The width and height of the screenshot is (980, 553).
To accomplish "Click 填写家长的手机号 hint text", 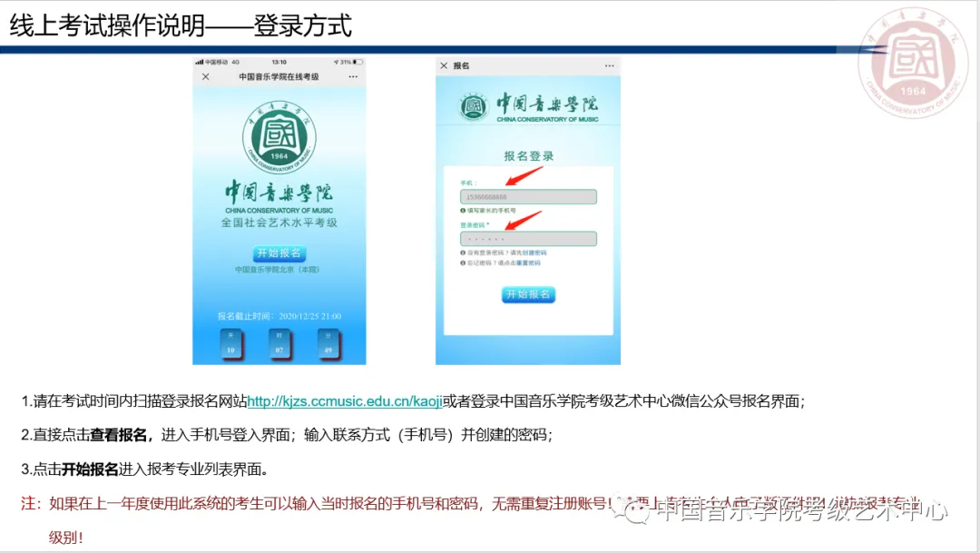I will click(491, 211).
